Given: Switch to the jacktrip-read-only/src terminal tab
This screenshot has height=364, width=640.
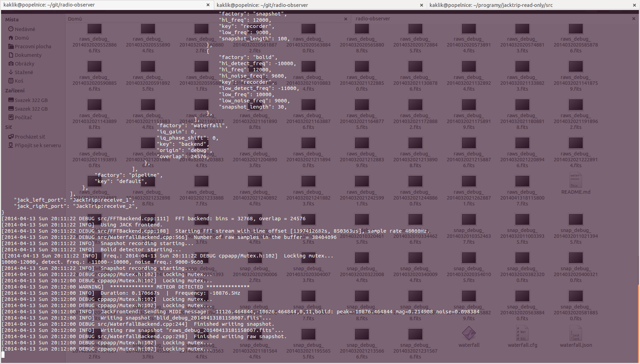Looking at the screenshot, I should [x=491, y=5].
